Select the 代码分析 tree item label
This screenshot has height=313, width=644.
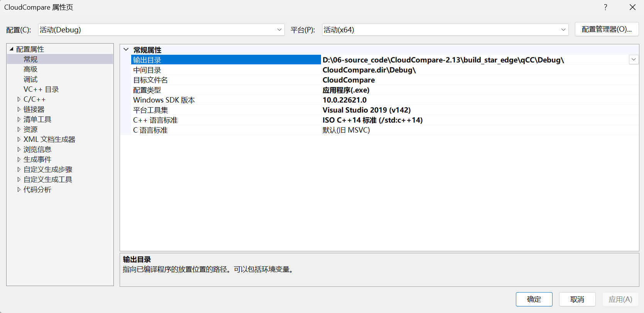tap(37, 189)
